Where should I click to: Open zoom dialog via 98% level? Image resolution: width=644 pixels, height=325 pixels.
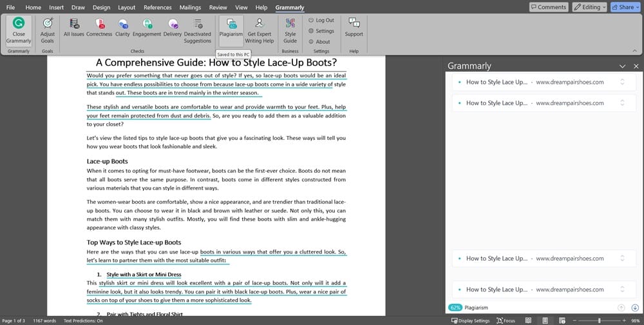point(636,320)
